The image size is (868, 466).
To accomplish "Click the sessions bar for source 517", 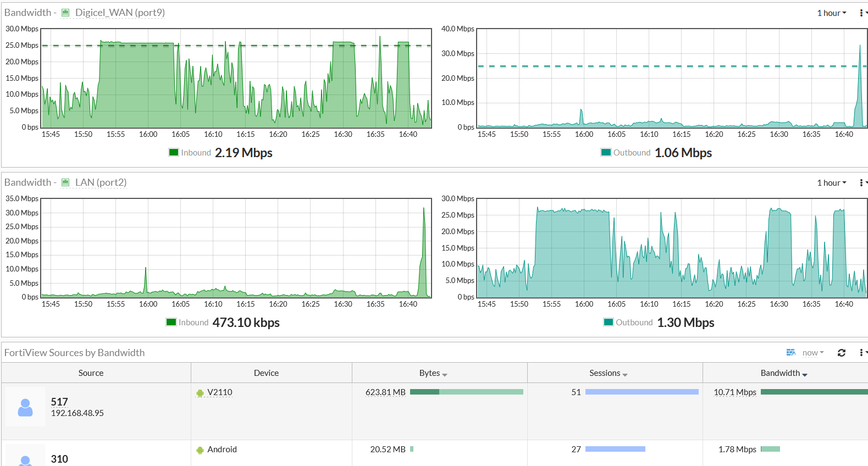I will (642, 392).
